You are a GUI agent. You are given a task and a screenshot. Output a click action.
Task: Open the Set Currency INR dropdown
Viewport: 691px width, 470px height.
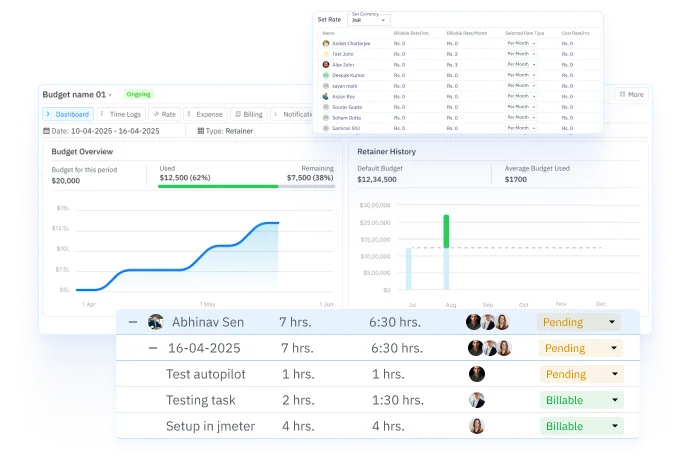pyautogui.click(x=368, y=20)
